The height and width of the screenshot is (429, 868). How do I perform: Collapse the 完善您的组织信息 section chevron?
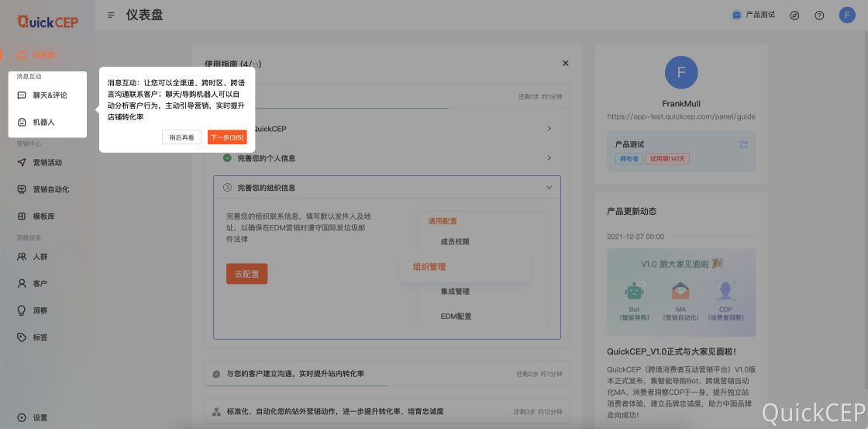coord(549,187)
